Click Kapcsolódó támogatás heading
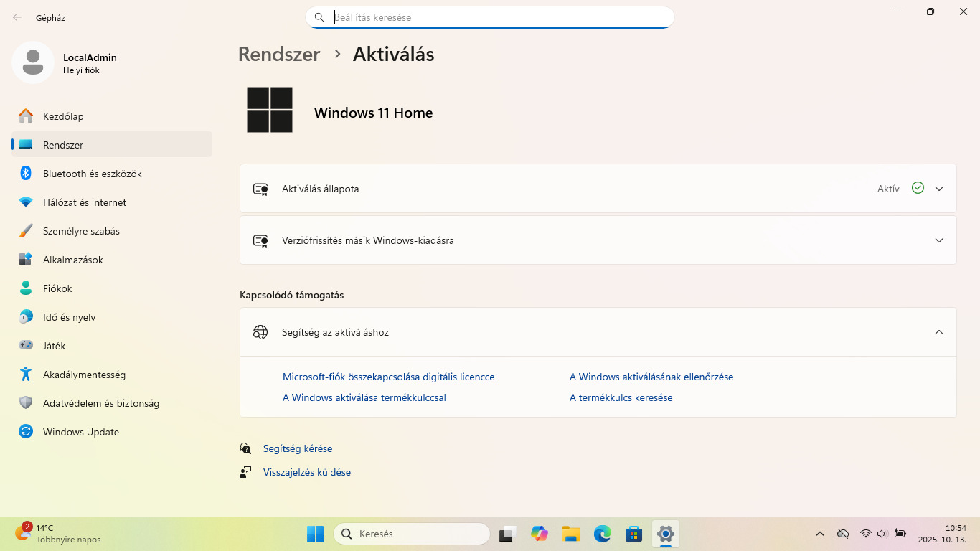 pos(292,295)
